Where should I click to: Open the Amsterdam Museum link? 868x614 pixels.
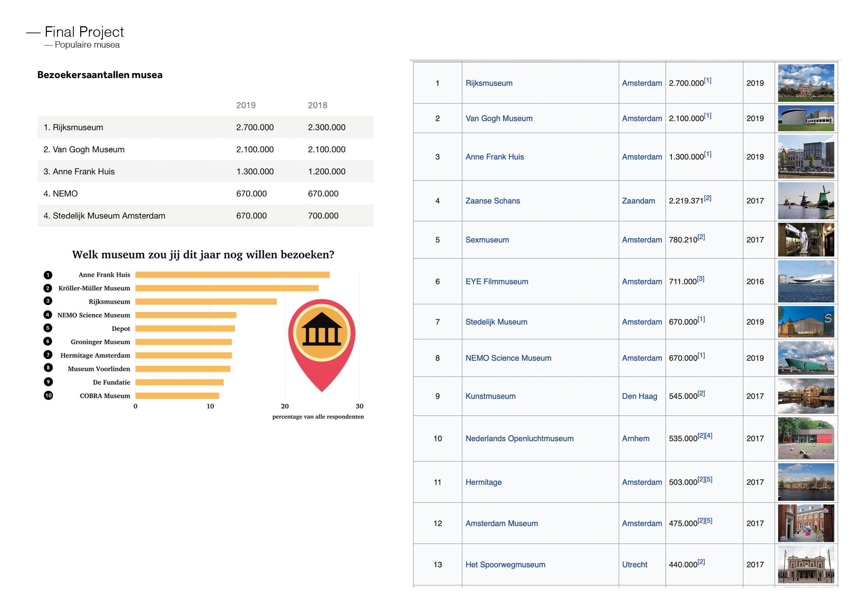pos(501,524)
